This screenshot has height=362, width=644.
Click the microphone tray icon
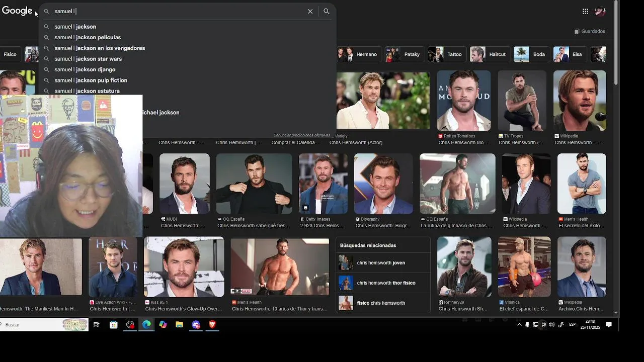tap(527, 325)
